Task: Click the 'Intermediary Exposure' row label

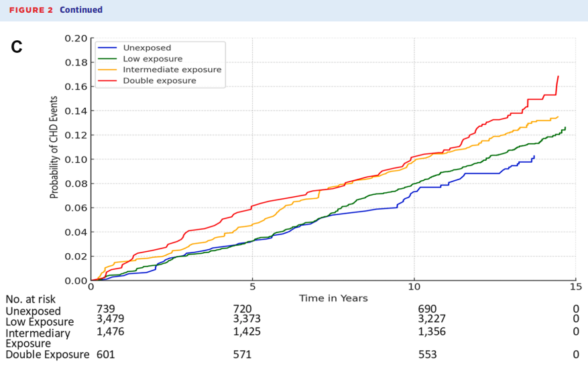Action: click(38, 338)
